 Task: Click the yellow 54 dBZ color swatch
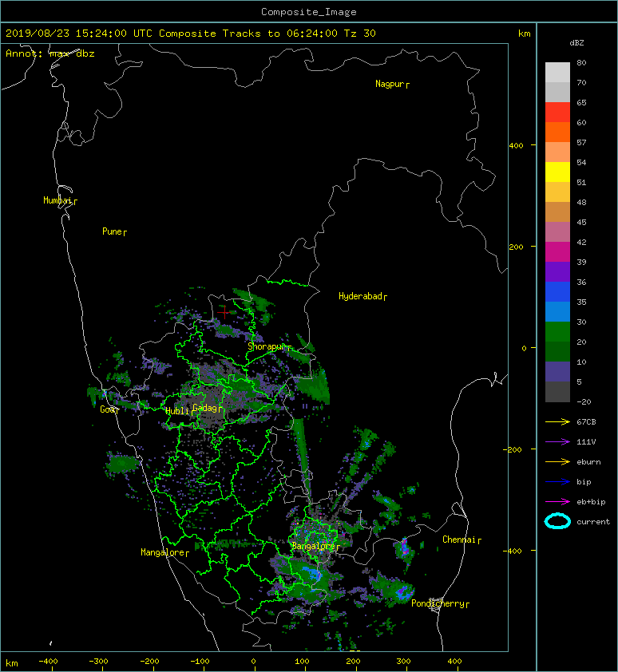(557, 172)
